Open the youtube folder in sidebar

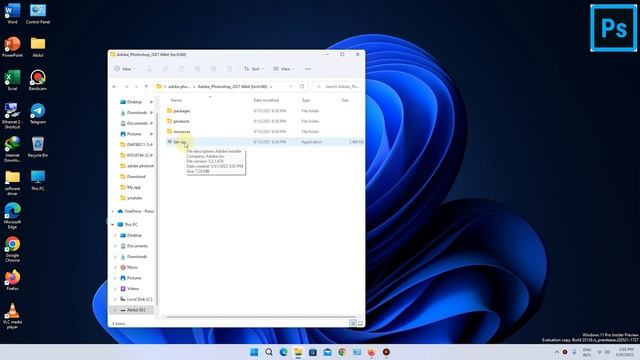(134, 198)
